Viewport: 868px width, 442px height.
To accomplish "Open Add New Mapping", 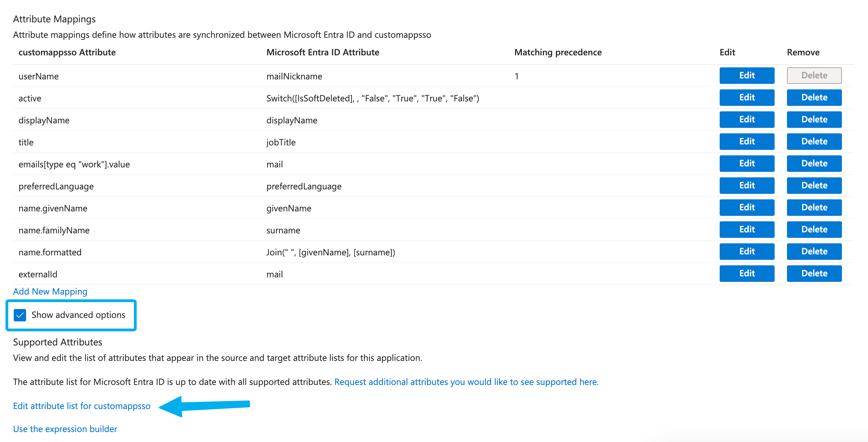I will pos(50,291).
